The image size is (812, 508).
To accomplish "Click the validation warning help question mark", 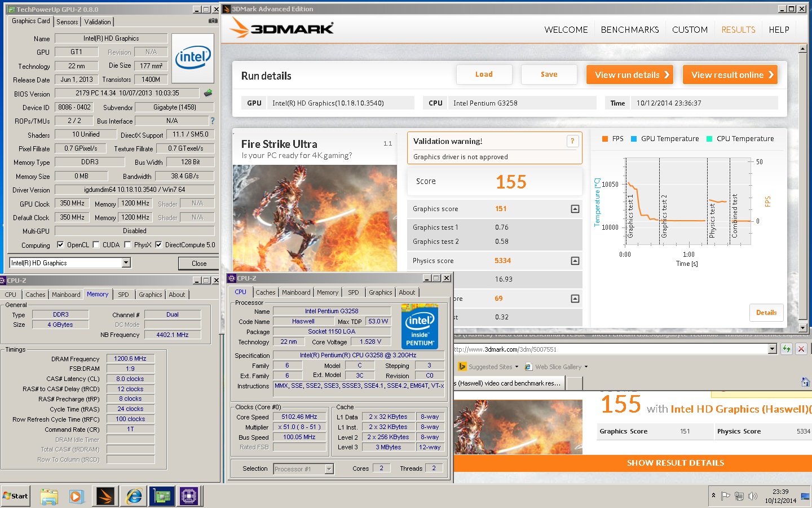I will (x=572, y=141).
